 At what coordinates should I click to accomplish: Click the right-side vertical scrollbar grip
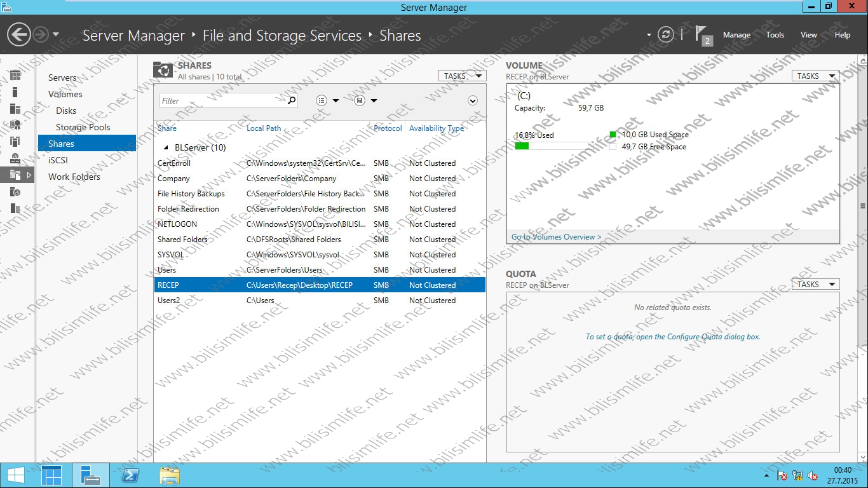pos(863,206)
